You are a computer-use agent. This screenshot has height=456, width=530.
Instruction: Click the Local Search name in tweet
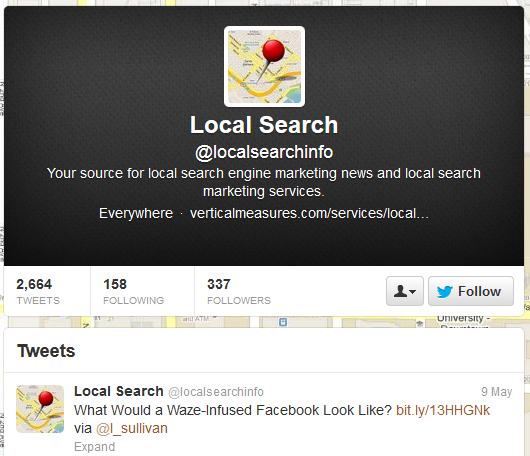click(x=119, y=391)
